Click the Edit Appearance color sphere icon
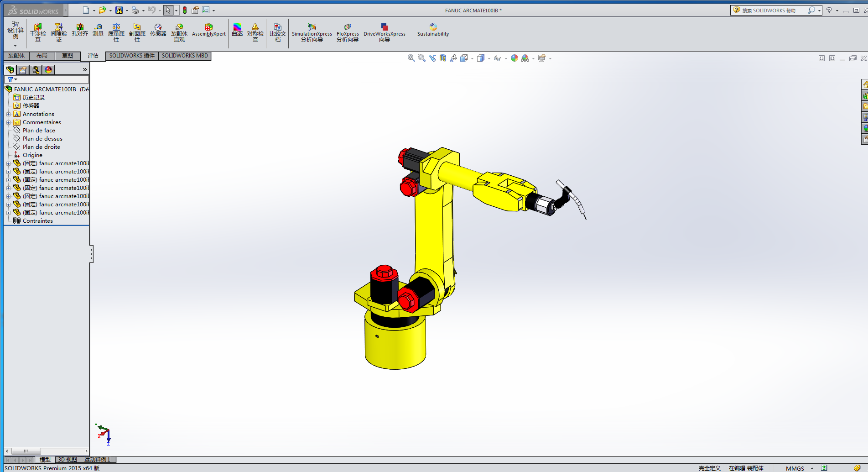The width and height of the screenshot is (868, 472). click(x=514, y=58)
